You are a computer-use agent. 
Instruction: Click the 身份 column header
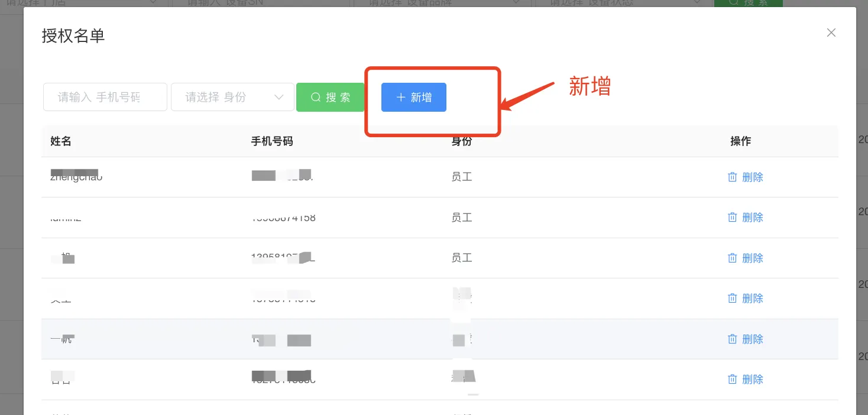(462, 141)
